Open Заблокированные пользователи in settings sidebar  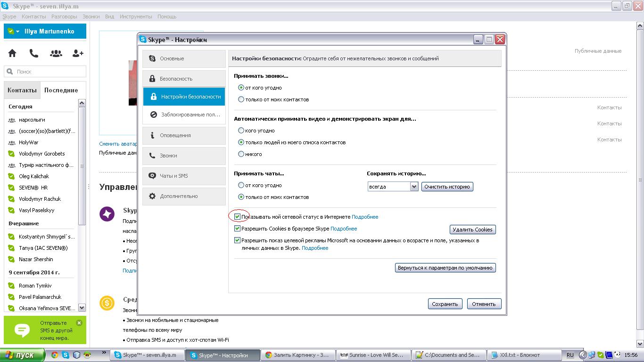click(x=184, y=115)
